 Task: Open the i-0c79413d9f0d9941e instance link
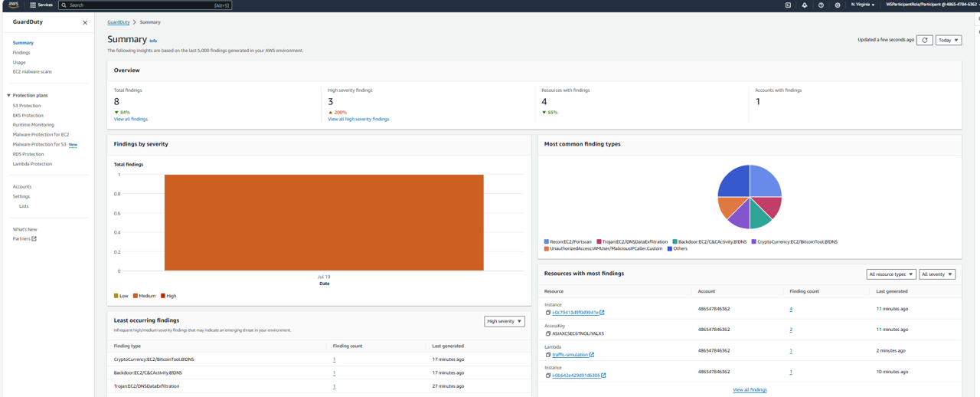576,313
